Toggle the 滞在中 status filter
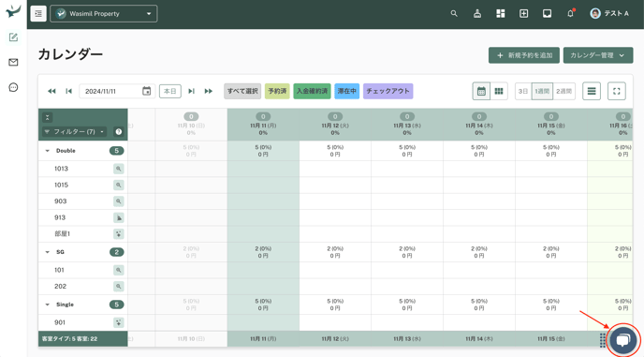 tap(347, 91)
